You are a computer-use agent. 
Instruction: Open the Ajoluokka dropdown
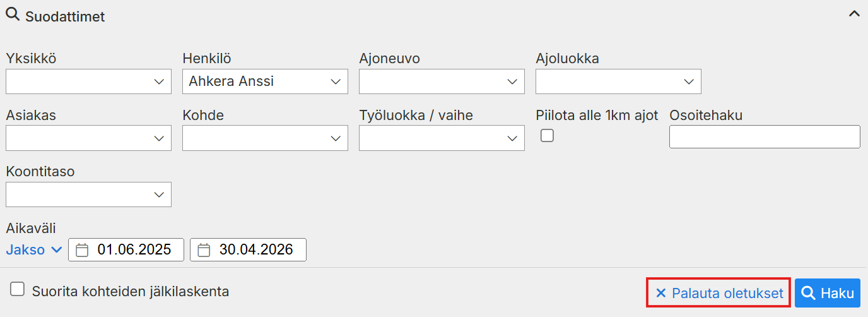pyautogui.click(x=618, y=81)
